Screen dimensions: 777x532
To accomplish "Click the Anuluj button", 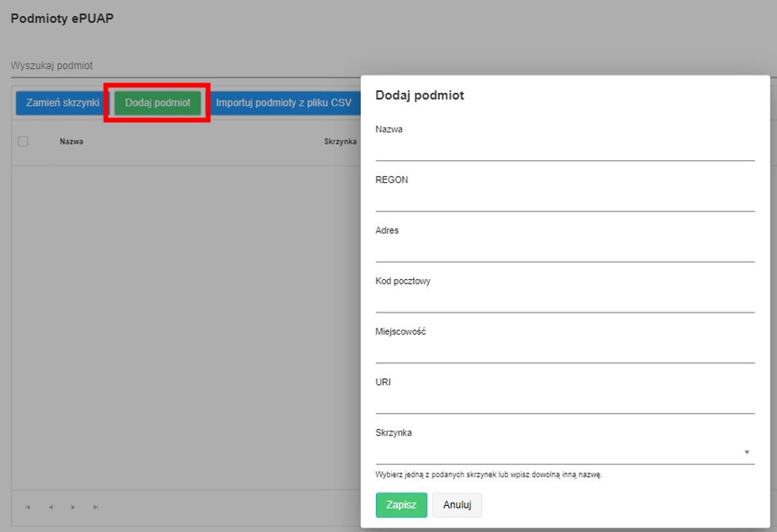I will click(457, 505).
